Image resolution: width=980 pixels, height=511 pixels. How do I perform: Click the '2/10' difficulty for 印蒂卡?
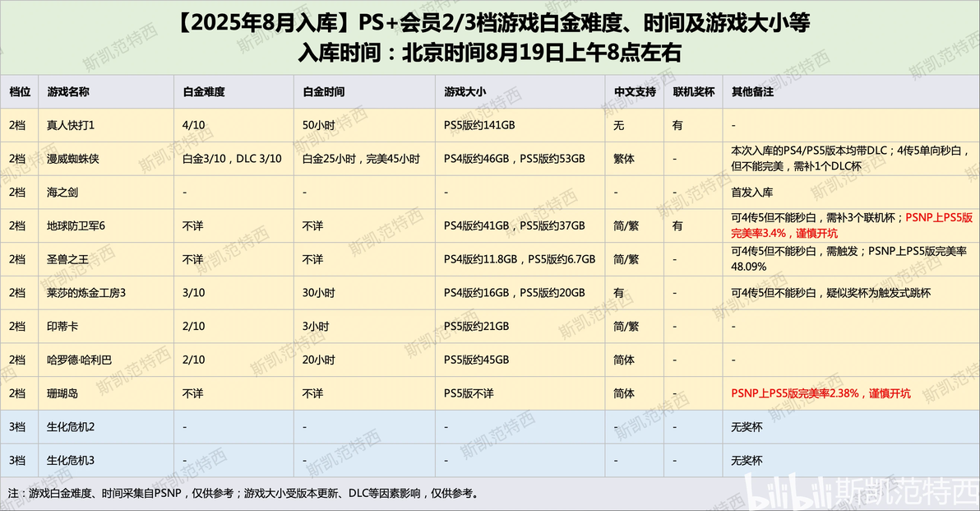point(194,327)
